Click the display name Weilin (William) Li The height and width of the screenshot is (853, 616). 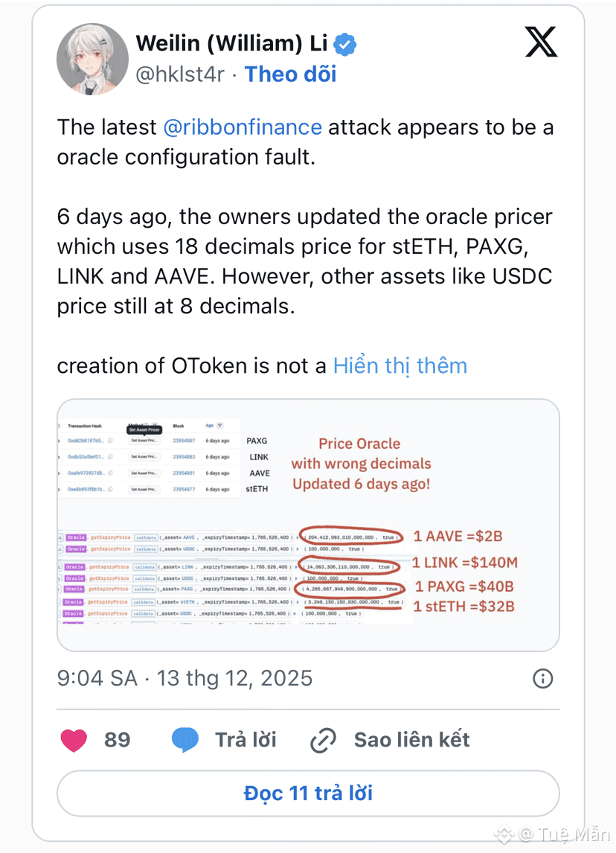[231, 43]
